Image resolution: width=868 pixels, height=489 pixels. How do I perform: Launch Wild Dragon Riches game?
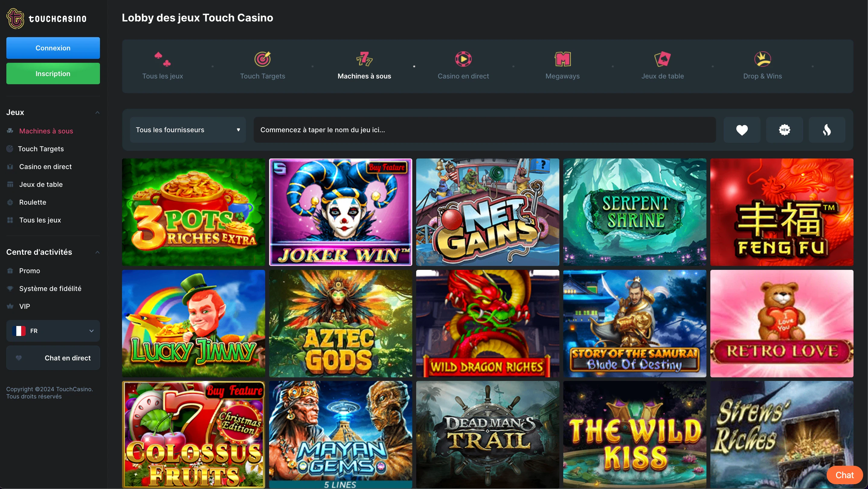[487, 323]
